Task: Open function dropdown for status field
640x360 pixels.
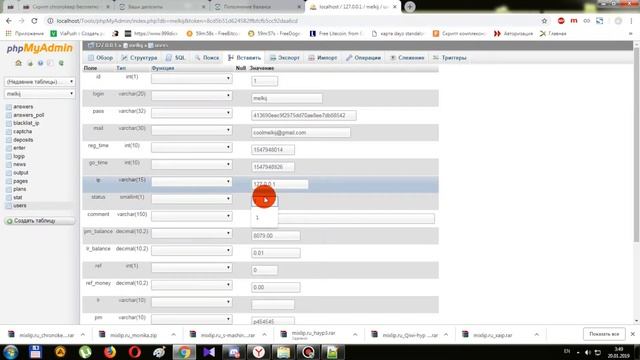Action: pyautogui.click(x=191, y=199)
